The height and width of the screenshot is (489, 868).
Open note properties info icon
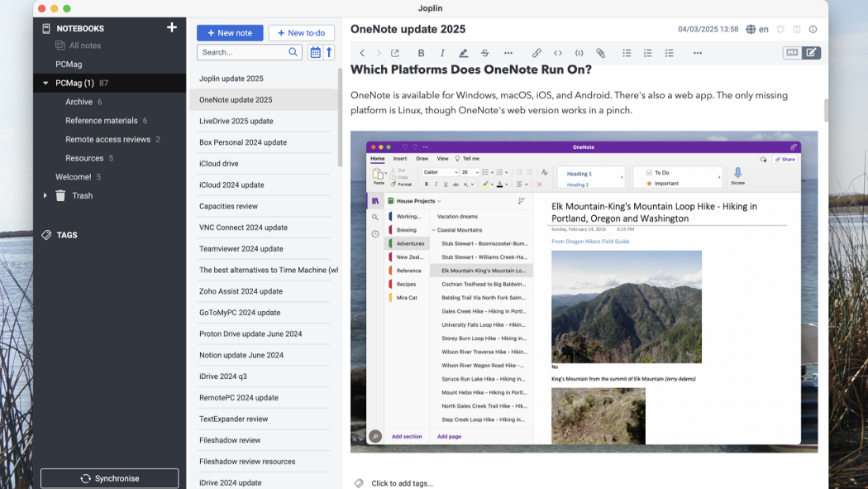tap(813, 29)
